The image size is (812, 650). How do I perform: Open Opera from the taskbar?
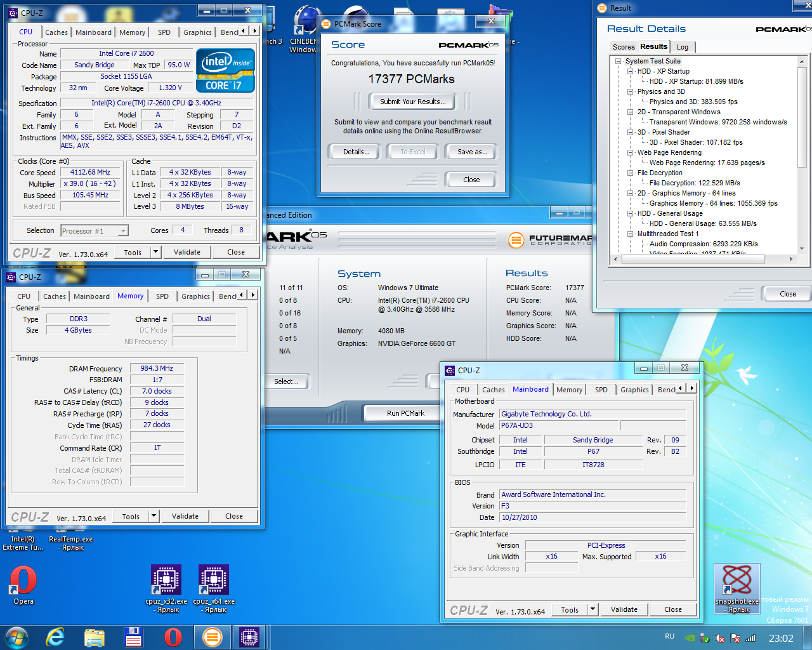click(x=173, y=637)
